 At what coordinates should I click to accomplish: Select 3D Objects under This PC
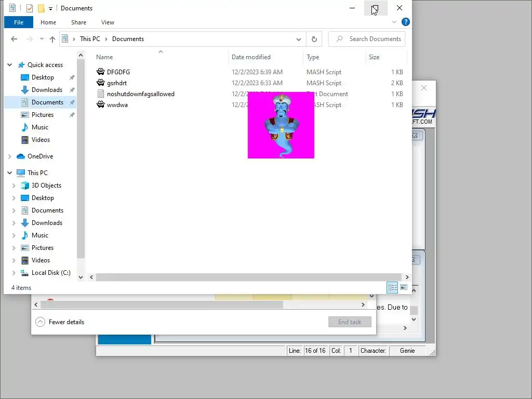tap(46, 185)
